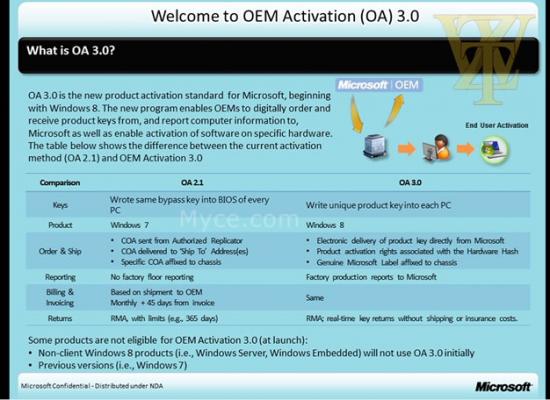Click "Some products are not eligible" sentence
550x400 pixels.
coord(168,340)
